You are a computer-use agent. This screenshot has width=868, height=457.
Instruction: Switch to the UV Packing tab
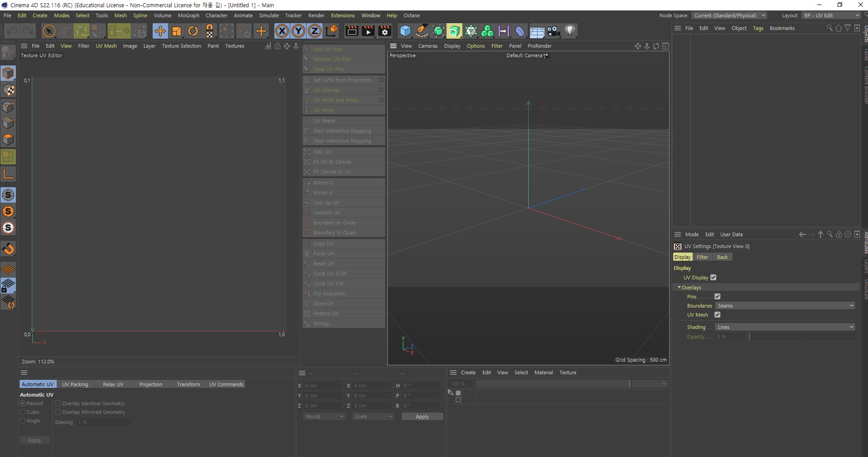click(x=75, y=384)
